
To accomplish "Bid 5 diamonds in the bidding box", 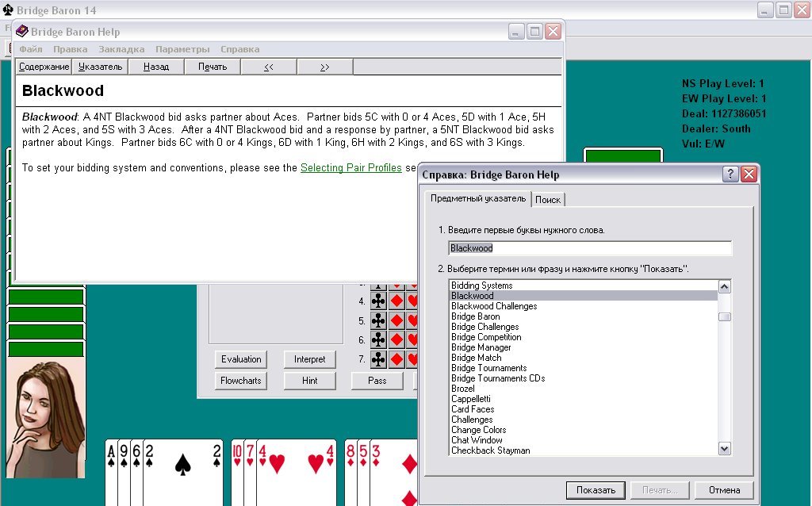I will [x=396, y=321].
